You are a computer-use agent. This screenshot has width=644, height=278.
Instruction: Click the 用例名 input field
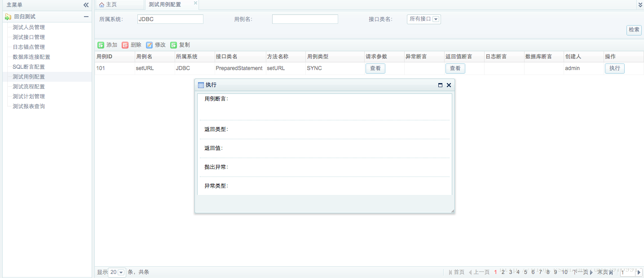pos(305,19)
